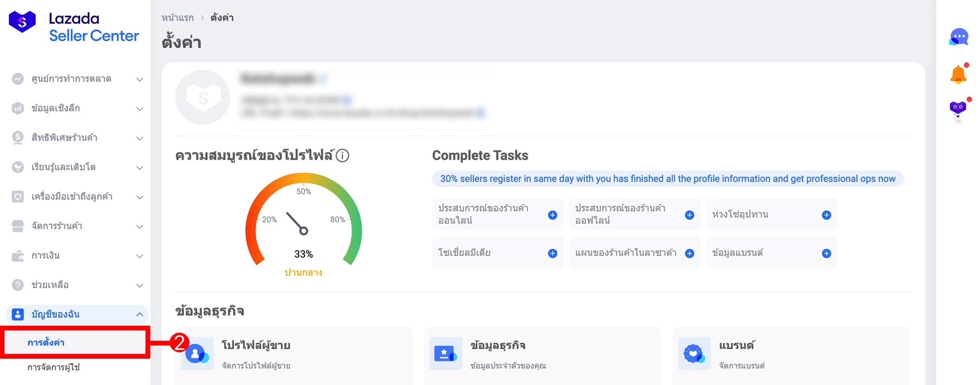980x385 pixels.
Task: Click plus icon for โซเชี่ยลมีเดีย
Action: coord(553,253)
